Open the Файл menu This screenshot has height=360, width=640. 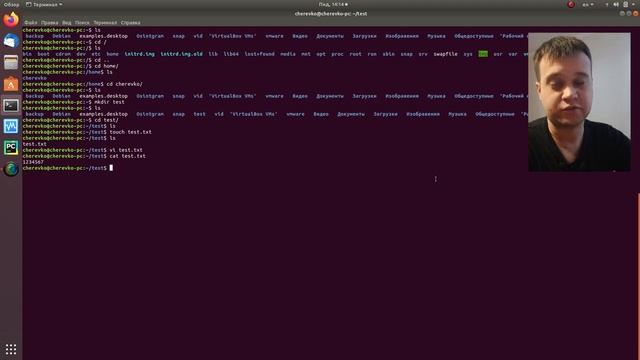pos(31,23)
